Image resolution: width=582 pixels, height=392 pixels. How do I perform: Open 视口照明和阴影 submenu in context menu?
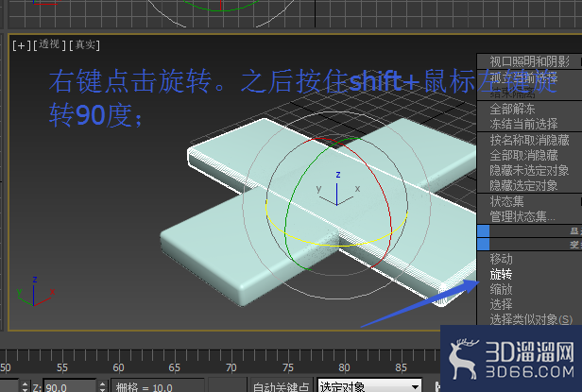point(529,61)
